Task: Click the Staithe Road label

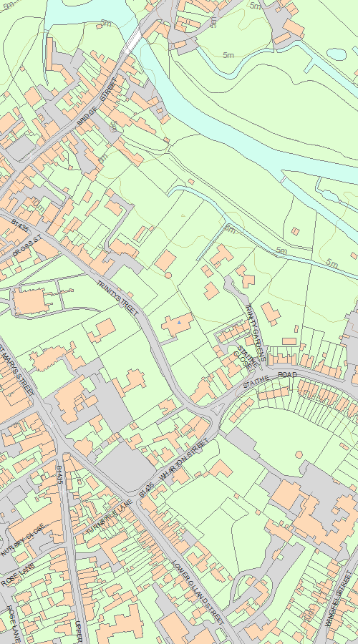Action: pos(270,380)
